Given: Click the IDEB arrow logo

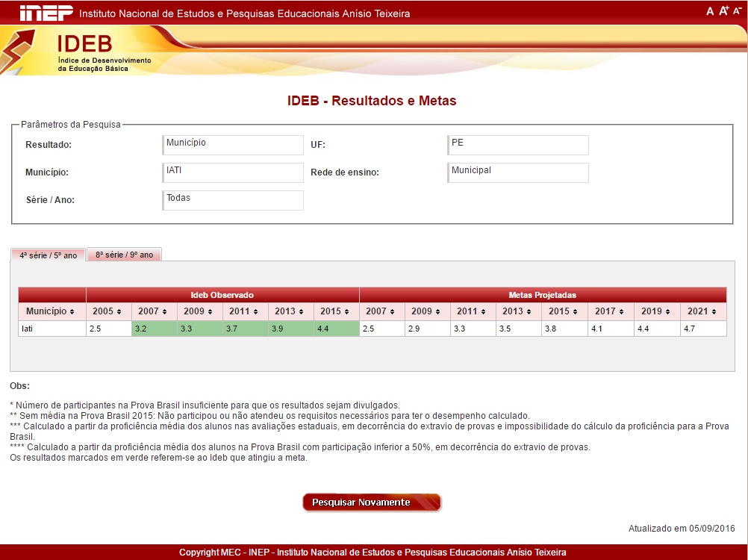Looking at the screenshot, I should coord(18,52).
